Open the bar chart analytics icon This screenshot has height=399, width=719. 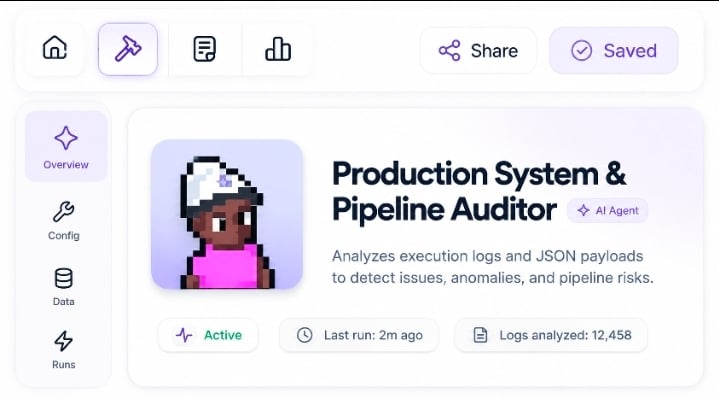pyautogui.click(x=278, y=49)
